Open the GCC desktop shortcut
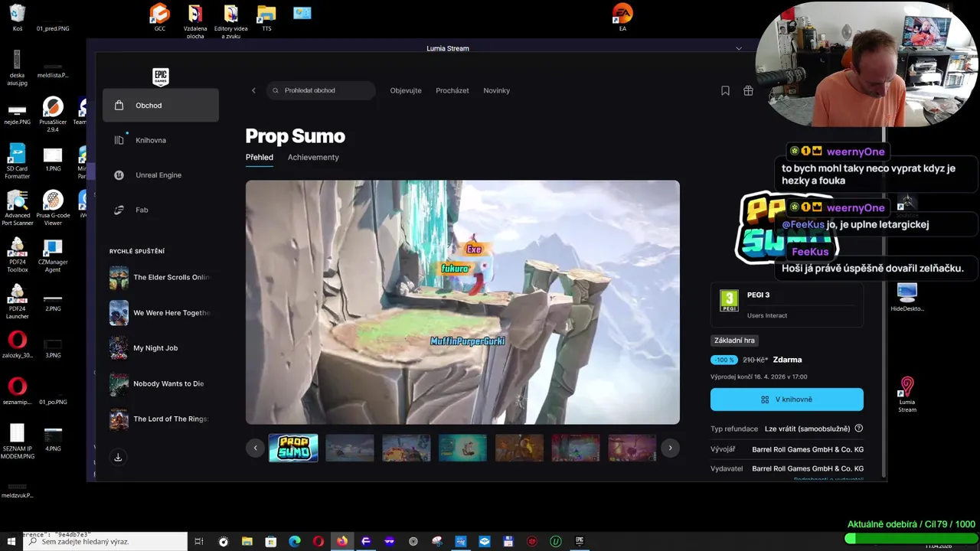This screenshot has width=980, height=551. click(x=159, y=18)
